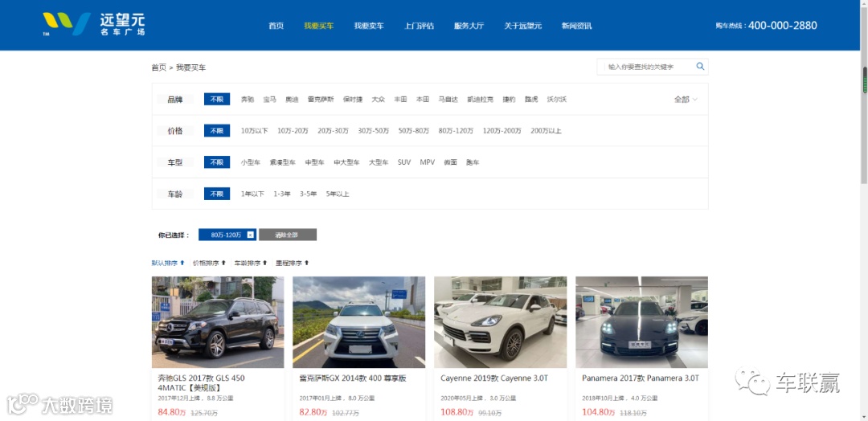Filter by brand 沃尔沃
Image resolution: width=868 pixels, height=421 pixels.
(557, 100)
